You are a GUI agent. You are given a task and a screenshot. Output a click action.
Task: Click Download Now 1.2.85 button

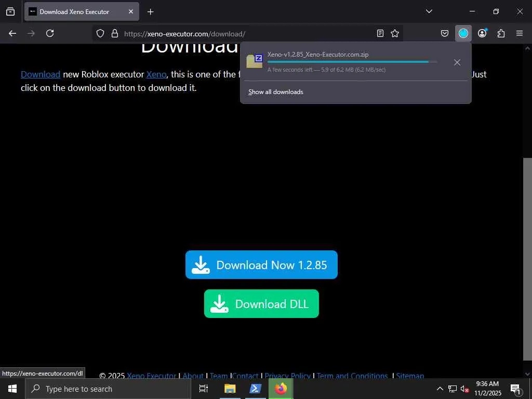tap(261, 264)
